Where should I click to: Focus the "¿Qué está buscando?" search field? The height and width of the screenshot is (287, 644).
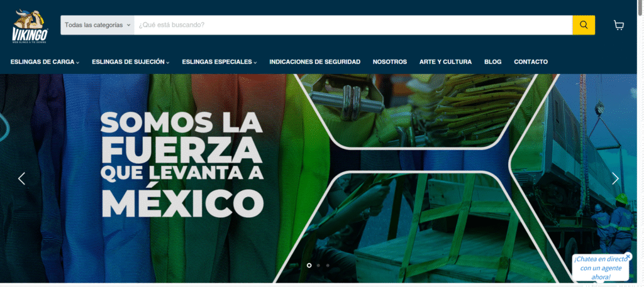(352, 25)
